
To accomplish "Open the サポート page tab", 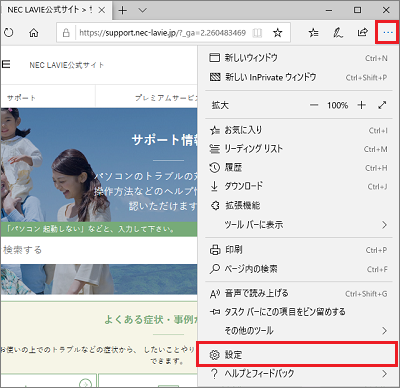I will pyautogui.click(x=21, y=98).
